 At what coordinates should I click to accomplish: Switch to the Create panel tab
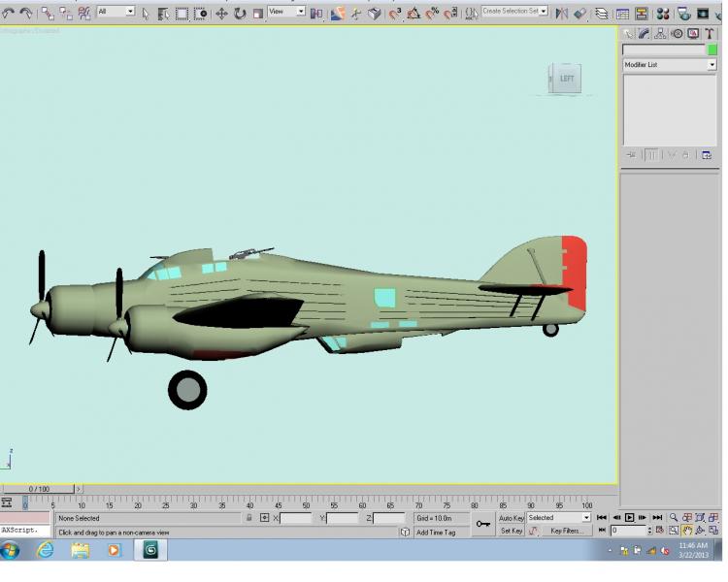pyautogui.click(x=628, y=33)
